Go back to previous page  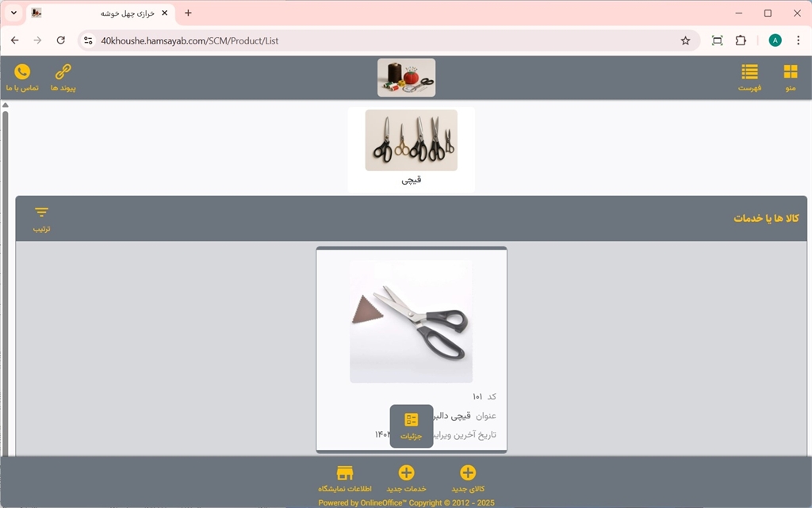coord(15,40)
